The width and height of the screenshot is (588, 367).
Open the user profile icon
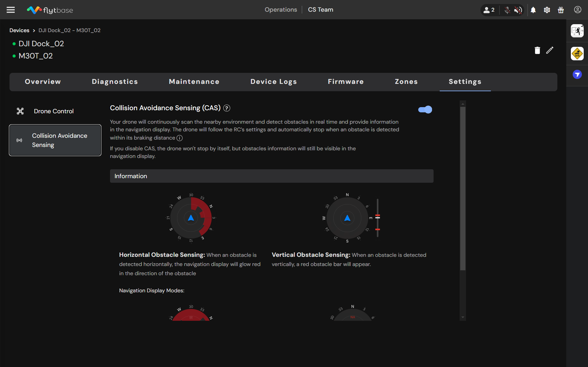(x=578, y=10)
